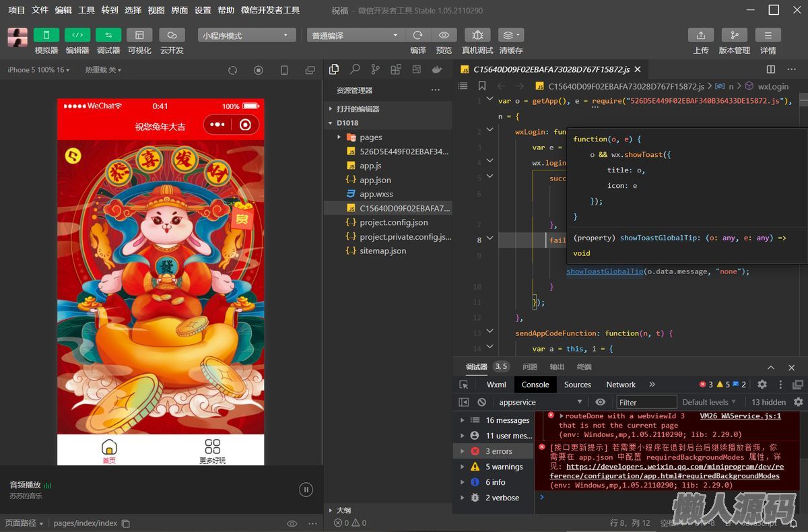808x532 pixels.
Task: Open the Default levels dropdown
Action: click(x=709, y=402)
